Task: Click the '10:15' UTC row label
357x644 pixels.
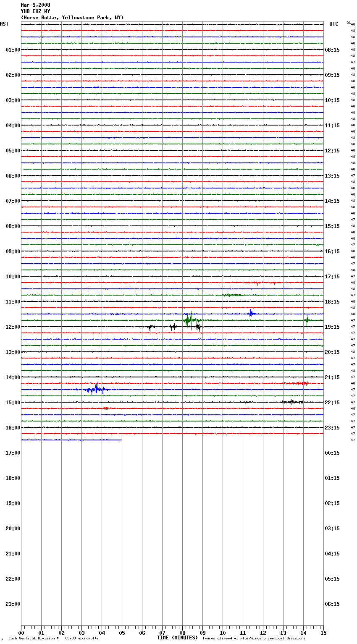Action: point(332,100)
